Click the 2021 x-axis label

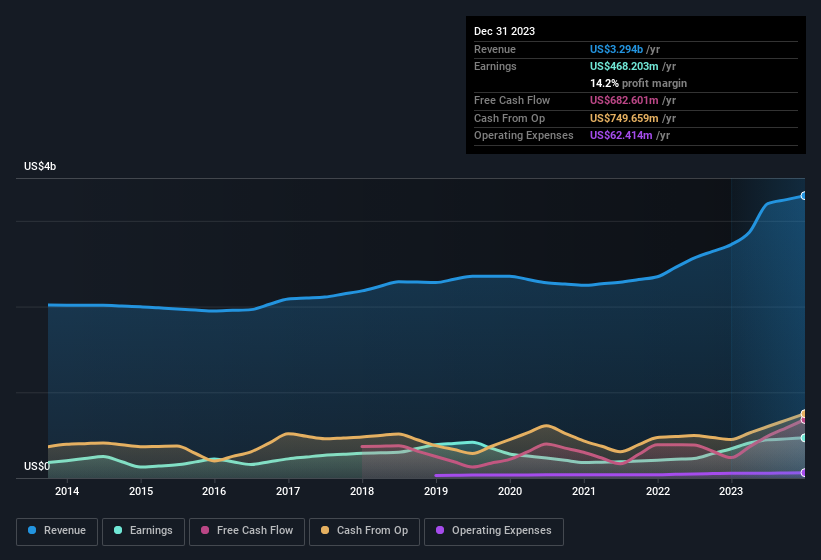pos(584,491)
